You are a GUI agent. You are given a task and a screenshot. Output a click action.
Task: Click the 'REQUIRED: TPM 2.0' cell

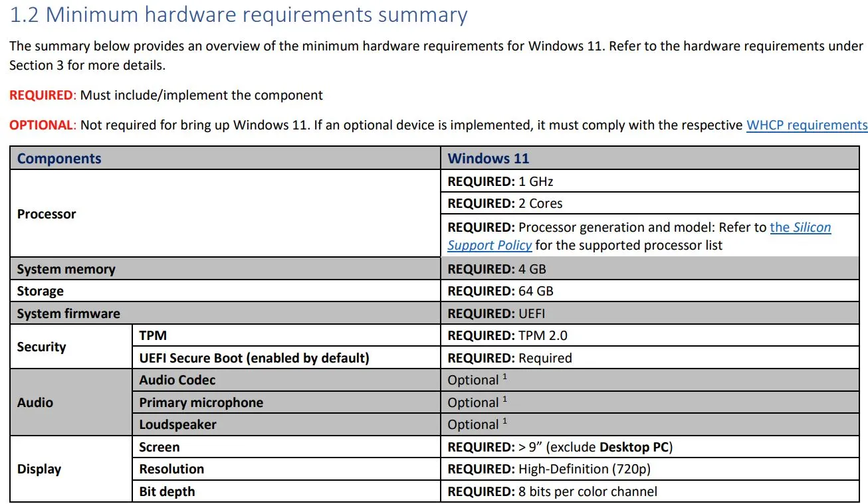pos(649,335)
